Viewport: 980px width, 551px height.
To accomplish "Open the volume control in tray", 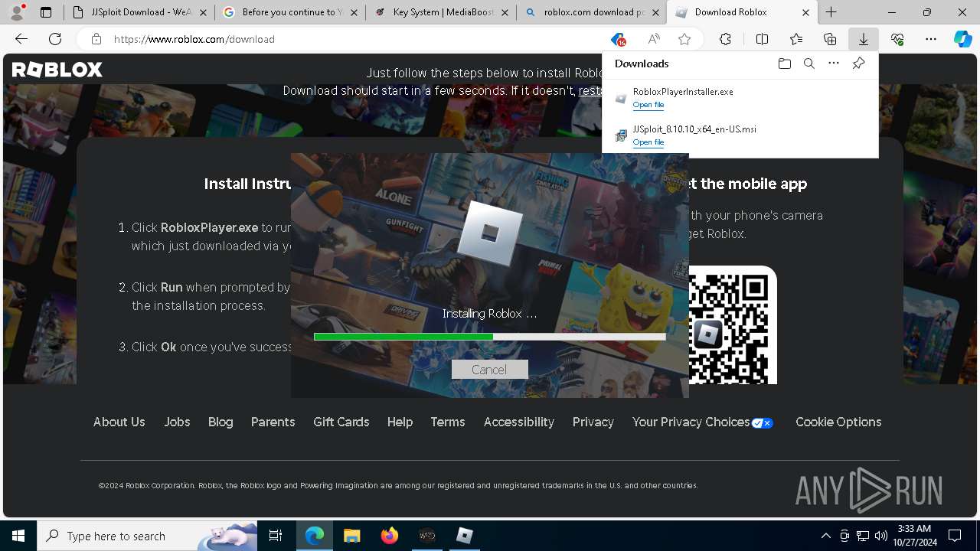I will click(880, 536).
